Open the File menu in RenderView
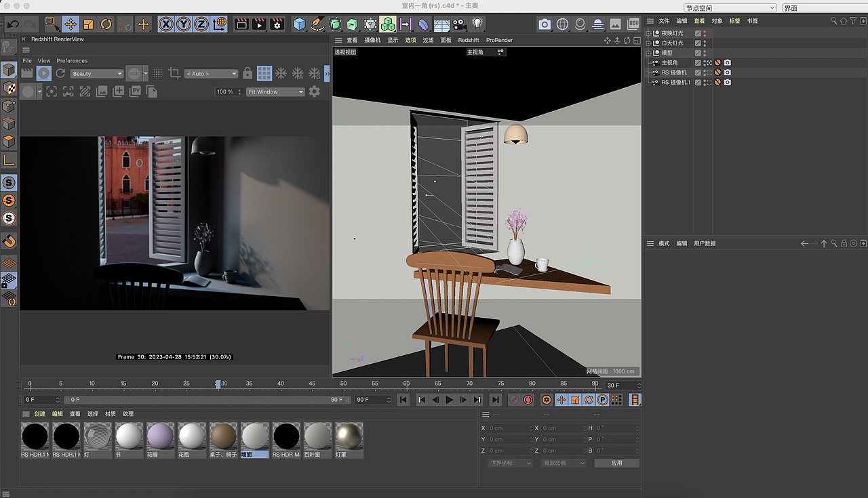Viewport: 868px width, 498px height. (x=27, y=61)
